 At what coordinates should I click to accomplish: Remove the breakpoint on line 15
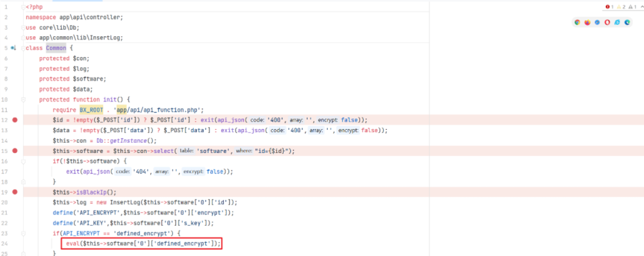(15, 151)
